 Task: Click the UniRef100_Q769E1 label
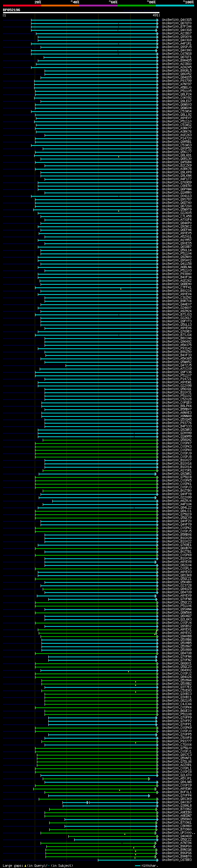click(177, 545)
